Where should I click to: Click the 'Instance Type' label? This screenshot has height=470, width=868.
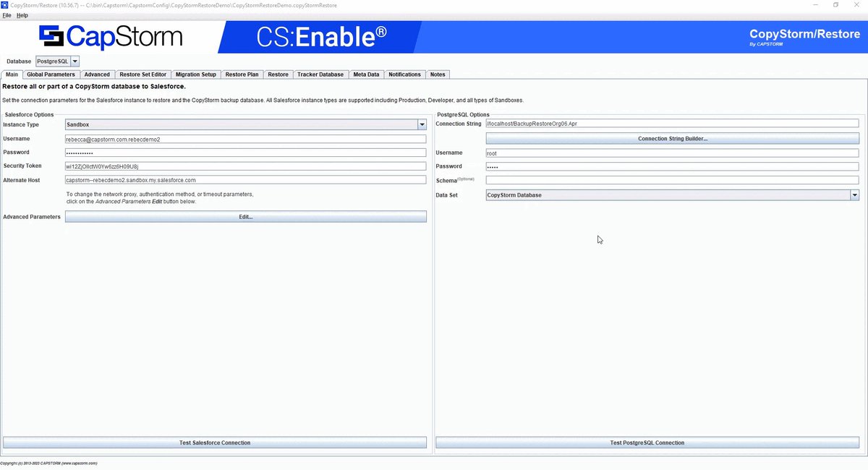click(21, 124)
